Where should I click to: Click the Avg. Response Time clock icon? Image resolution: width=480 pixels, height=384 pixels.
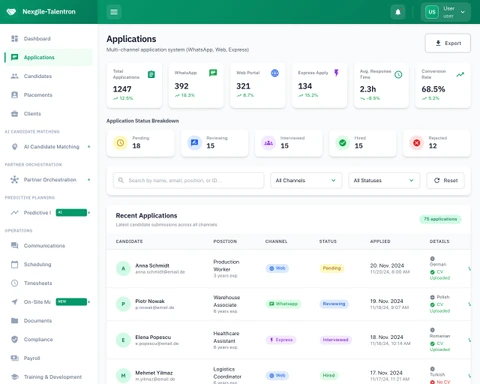pyautogui.click(x=398, y=74)
